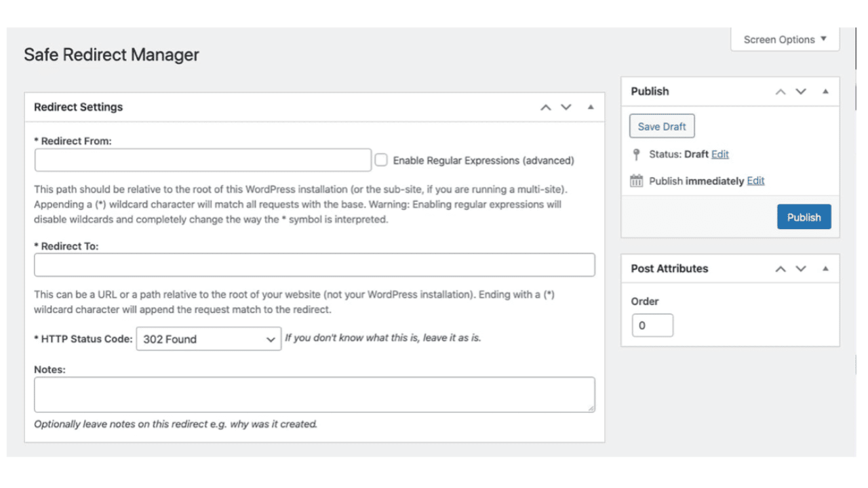This screenshot has height=488, width=868.
Task: Focus the Redirect To input field
Action: coord(315,265)
